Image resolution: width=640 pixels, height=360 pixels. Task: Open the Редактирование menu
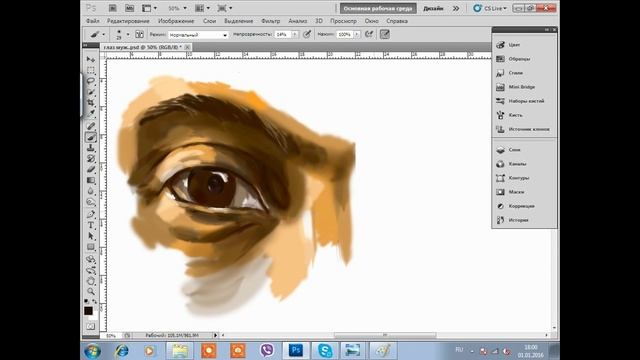click(x=128, y=21)
